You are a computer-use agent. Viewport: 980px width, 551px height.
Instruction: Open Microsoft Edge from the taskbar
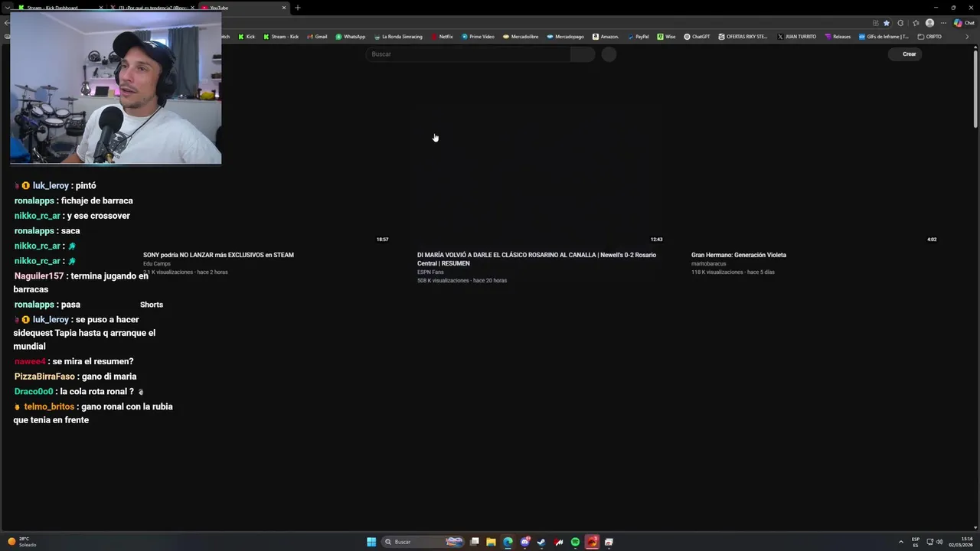tap(508, 542)
